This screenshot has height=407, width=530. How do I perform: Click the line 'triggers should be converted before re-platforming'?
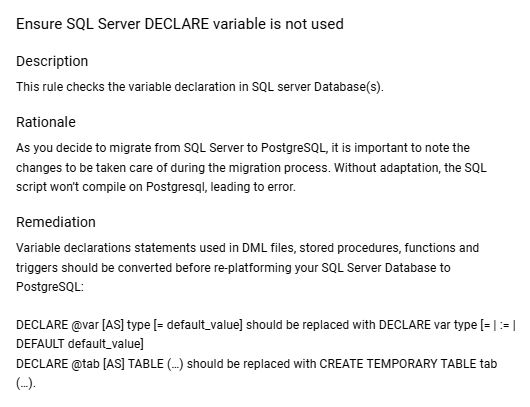pyautogui.click(x=233, y=267)
